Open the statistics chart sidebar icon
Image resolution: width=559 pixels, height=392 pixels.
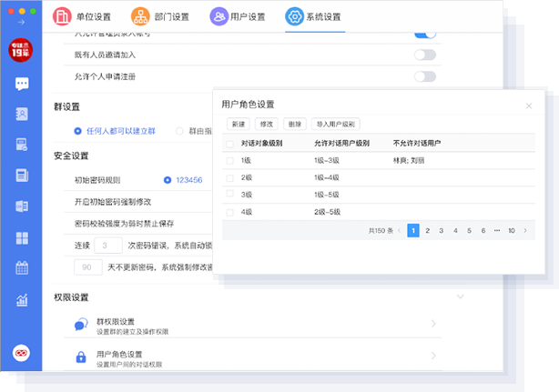pyautogui.click(x=22, y=299)
